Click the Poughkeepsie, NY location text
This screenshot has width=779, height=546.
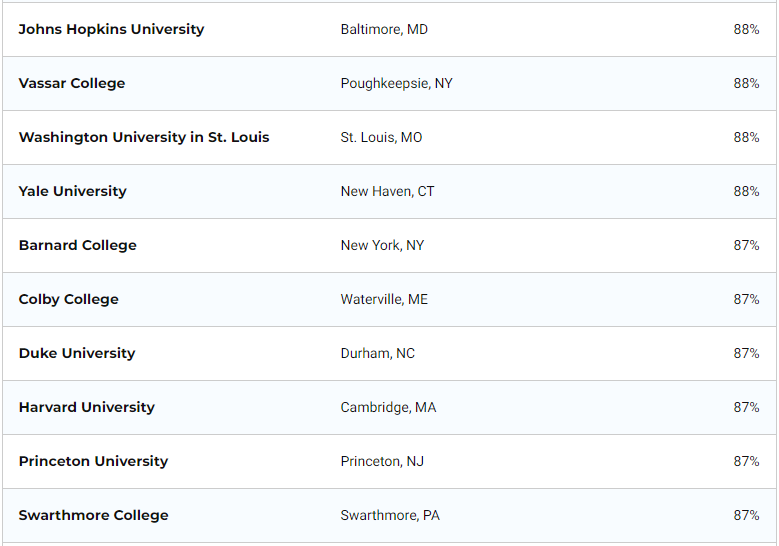coord(396,83)
